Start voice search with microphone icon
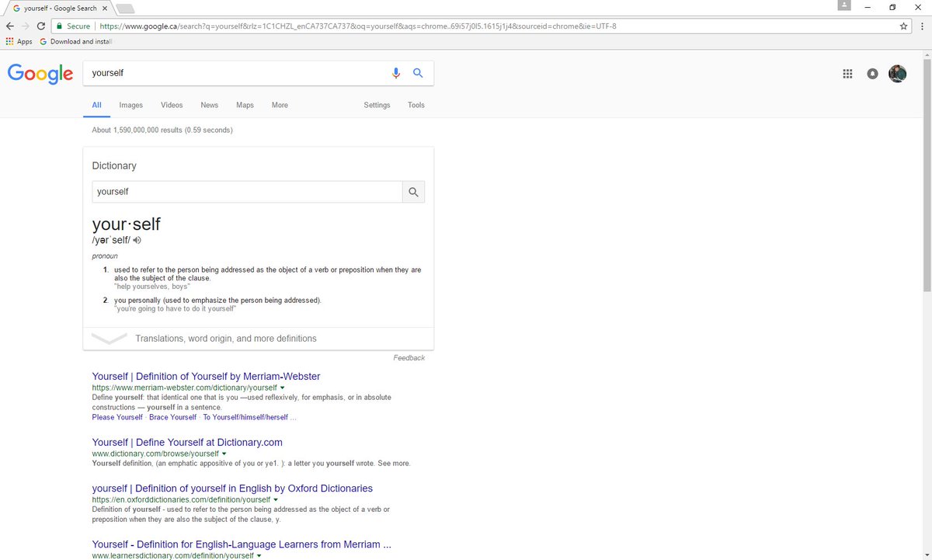 pos(396,73)
